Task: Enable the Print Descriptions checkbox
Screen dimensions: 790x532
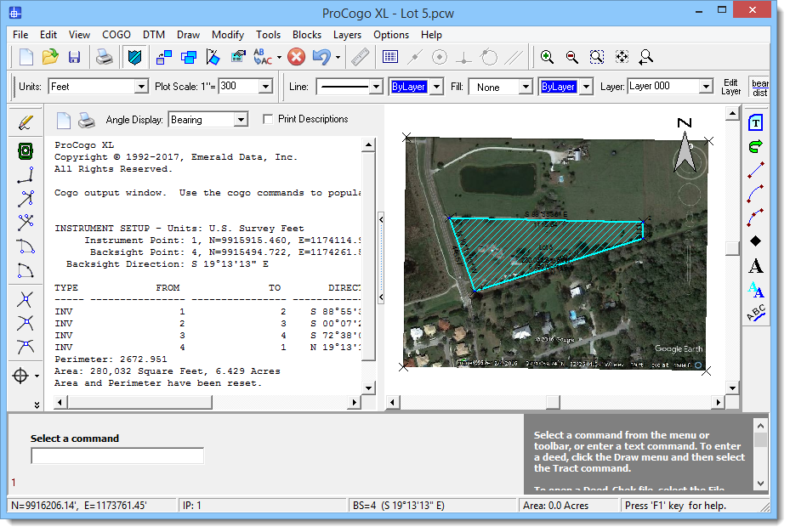Action: (268, 119)
